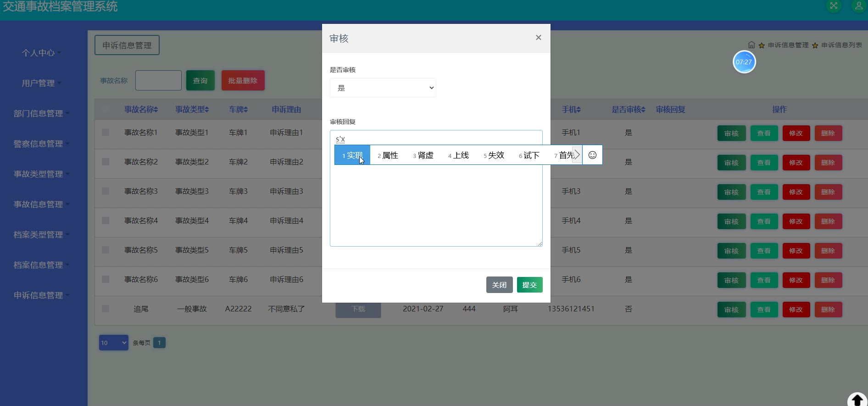Choose IME candidate 5 失效

(494, 155)
